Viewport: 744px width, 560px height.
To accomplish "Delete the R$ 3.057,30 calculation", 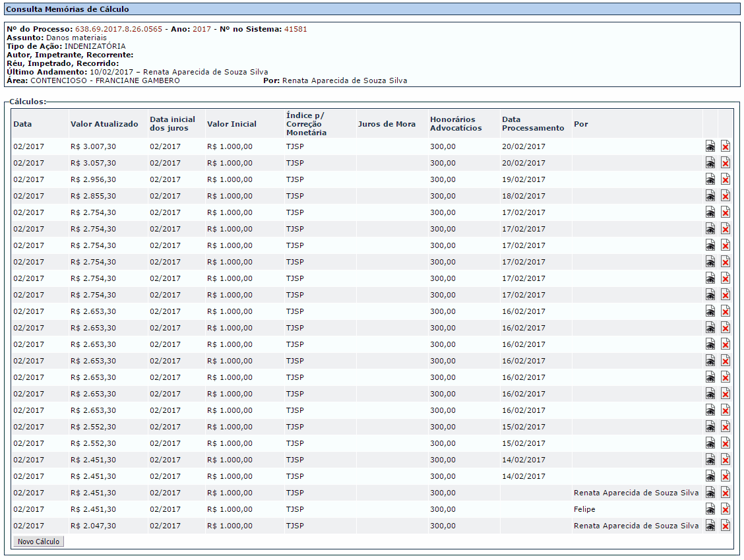I will (x=725, y=163).
